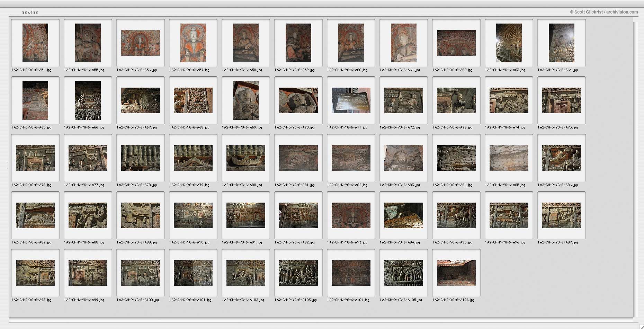The image size is (644, 329).
Task: Click the filename label 1A2-CH-D-YG-6-A78.jpg
Action: (x=137, y=185)
